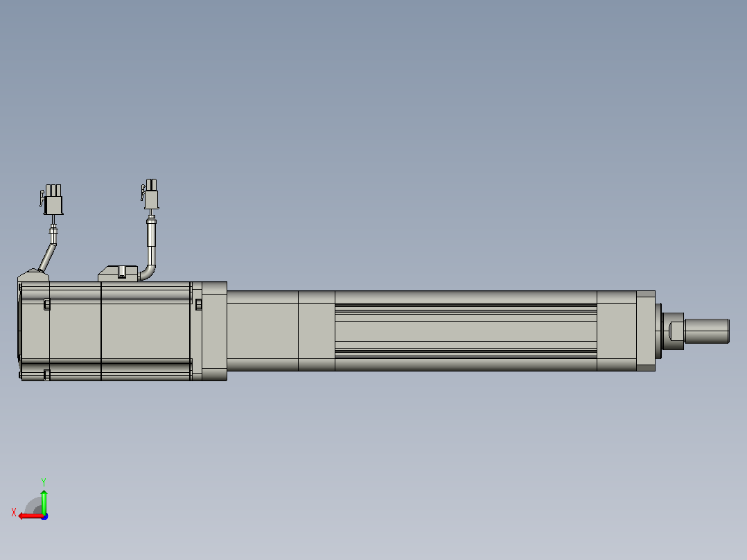Select the curved cable elbow above the motor
The height and width of the screenshot is (560, 747).
(x=147, y=272)
